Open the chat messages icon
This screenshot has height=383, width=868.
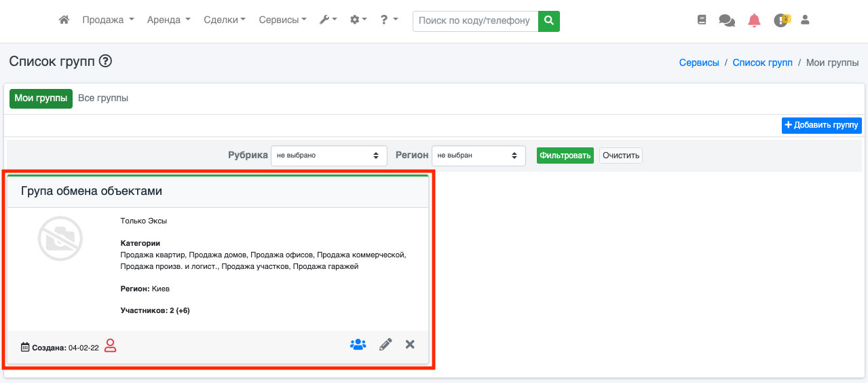click(x=727, y=20)
